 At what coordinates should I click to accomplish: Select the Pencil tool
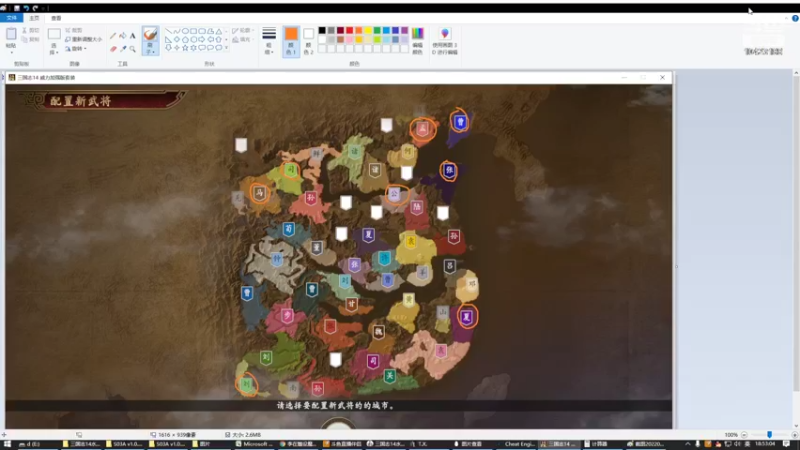pos(113,36)
